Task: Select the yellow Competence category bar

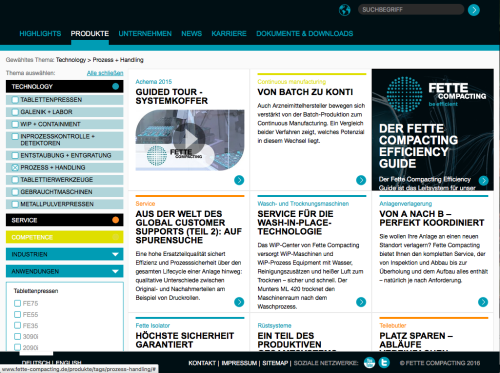Action: [x=64, y=237]
